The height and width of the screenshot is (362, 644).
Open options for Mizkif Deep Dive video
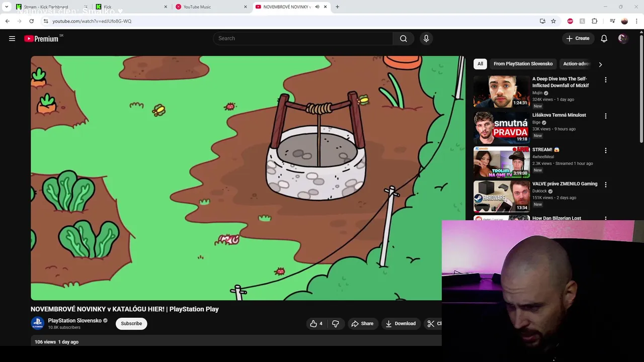606,80
